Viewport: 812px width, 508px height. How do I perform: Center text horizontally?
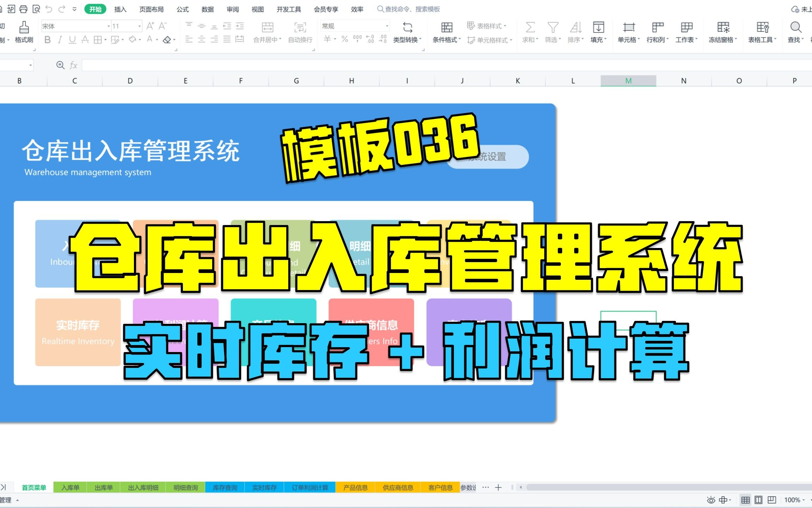[202, 40]
